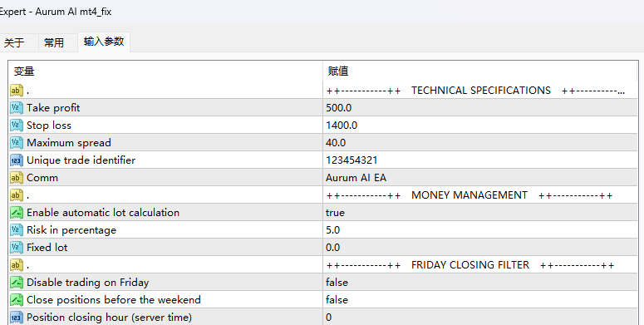Click the Unique trade identifier integer icon

[17, 160]
